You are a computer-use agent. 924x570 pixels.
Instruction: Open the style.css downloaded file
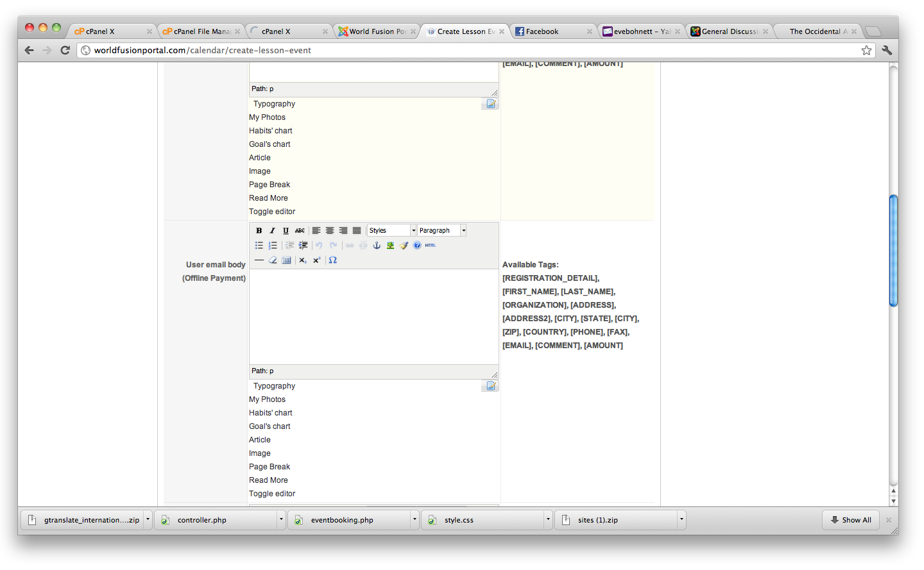pyautogui.click(x=483, y=520)
